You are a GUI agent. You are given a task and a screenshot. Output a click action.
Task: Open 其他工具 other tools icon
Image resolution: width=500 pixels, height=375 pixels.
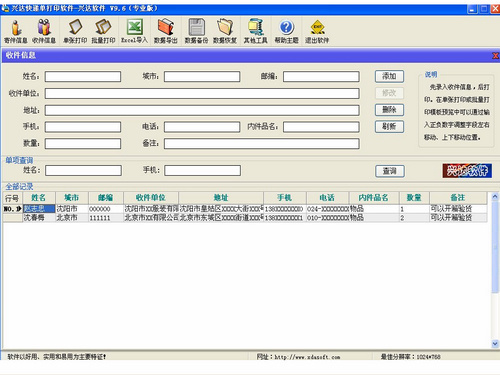click(x=256, y=32)
